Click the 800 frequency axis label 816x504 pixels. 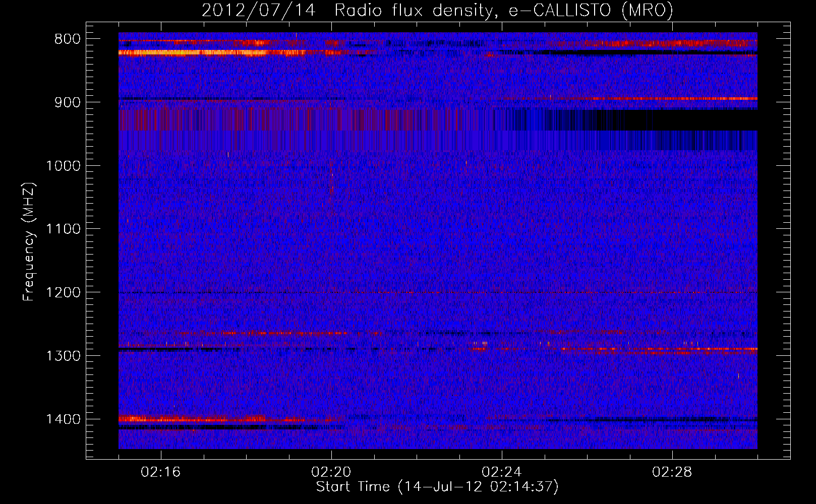[67, 39]
